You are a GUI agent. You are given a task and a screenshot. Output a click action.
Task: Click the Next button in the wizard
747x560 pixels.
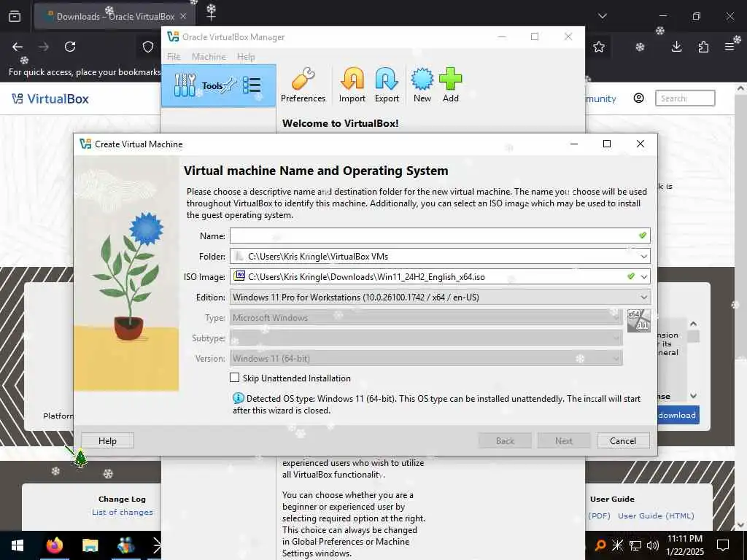pos(564,441)
